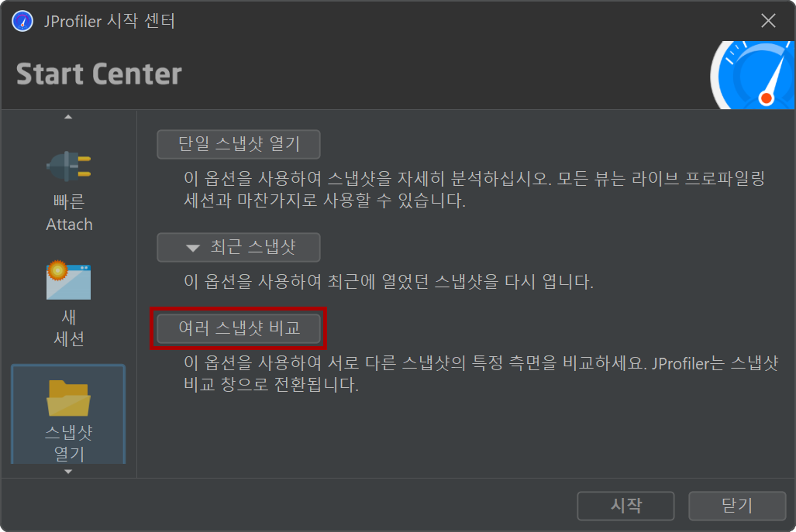Click the description under 여러 스냅샷 비교

click(481, 373)
